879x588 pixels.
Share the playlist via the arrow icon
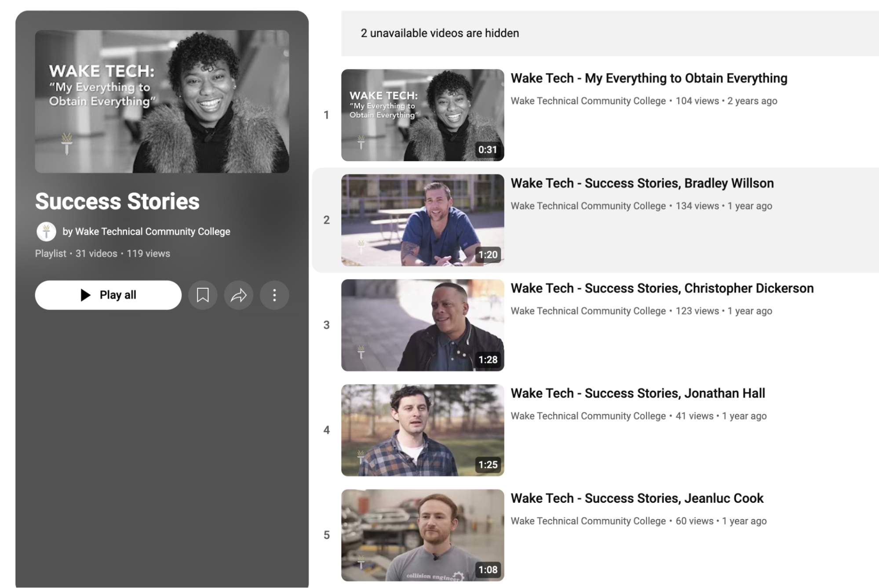[x=239, y=295]
